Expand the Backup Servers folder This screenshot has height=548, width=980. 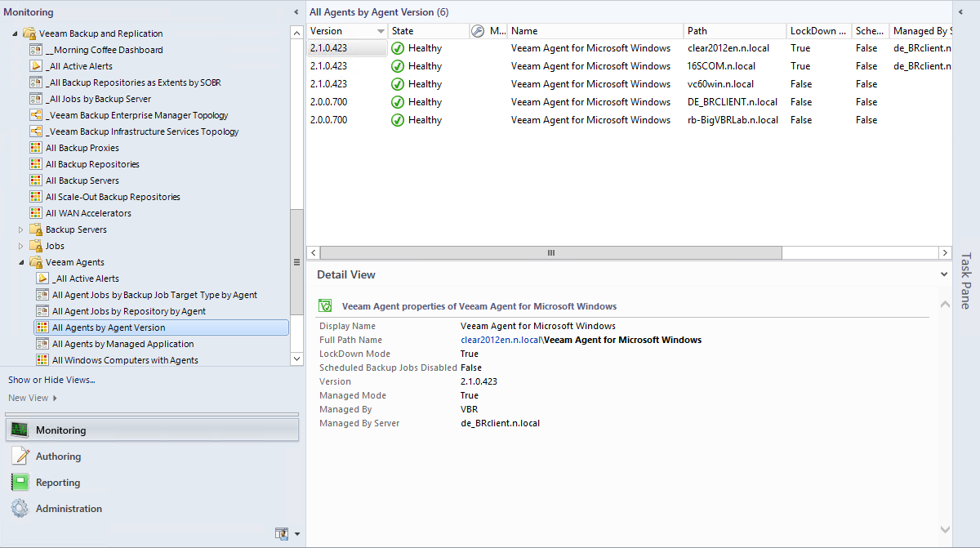point(21,229)
